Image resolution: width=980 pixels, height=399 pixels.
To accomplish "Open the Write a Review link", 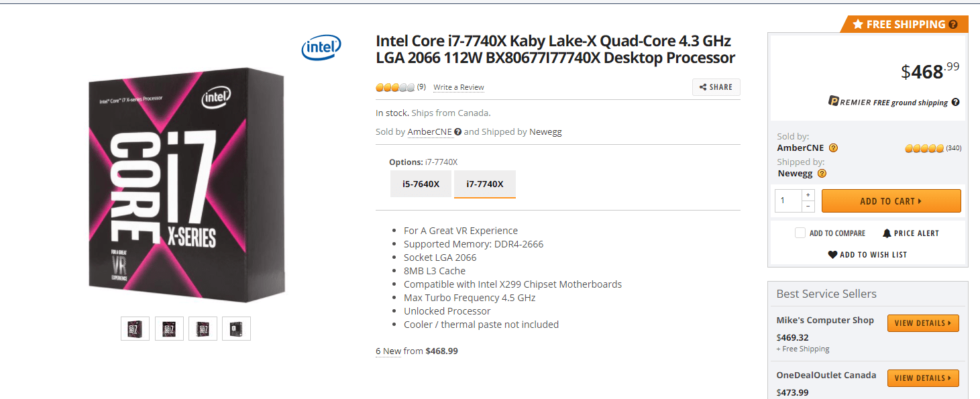I will click(x=458, y=87).
